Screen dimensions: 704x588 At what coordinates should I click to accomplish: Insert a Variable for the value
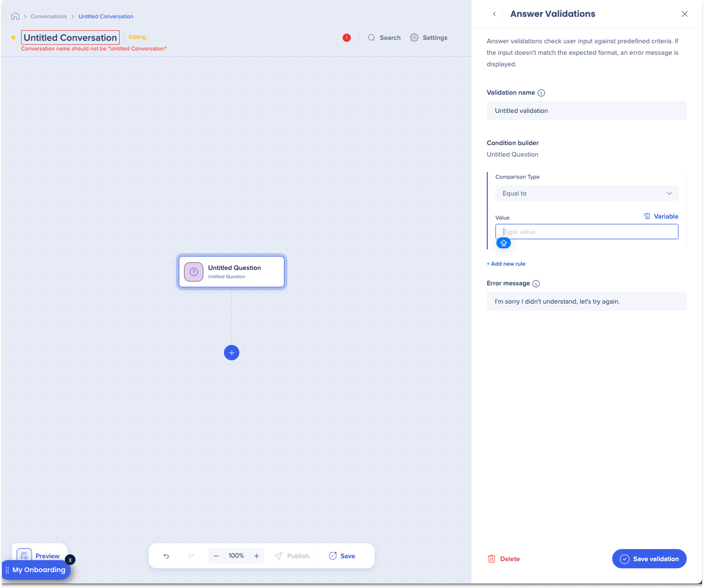(661, 216)
